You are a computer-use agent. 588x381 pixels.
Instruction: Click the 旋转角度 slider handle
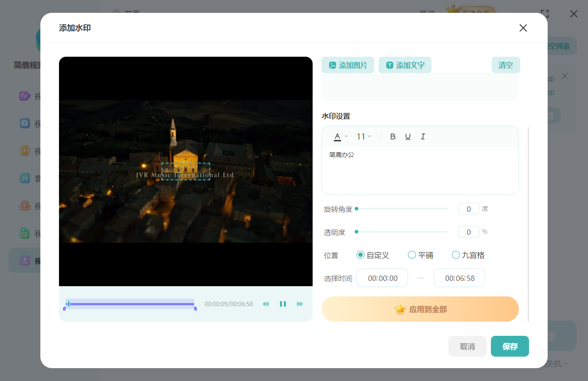tap(357, 209)
